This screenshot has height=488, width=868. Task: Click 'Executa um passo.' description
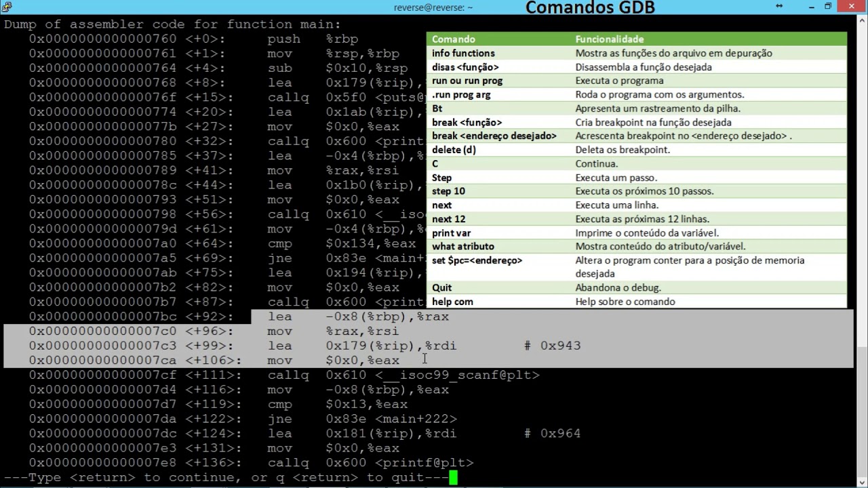(x=616, y=178)
